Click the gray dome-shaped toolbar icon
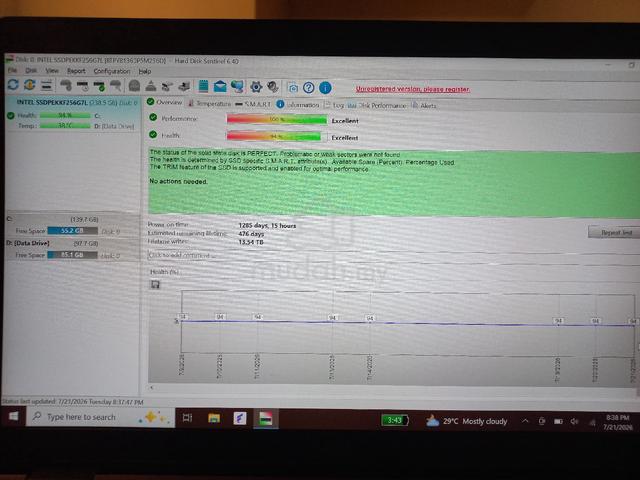Screen dimensions: 640x480 point(134,86)
